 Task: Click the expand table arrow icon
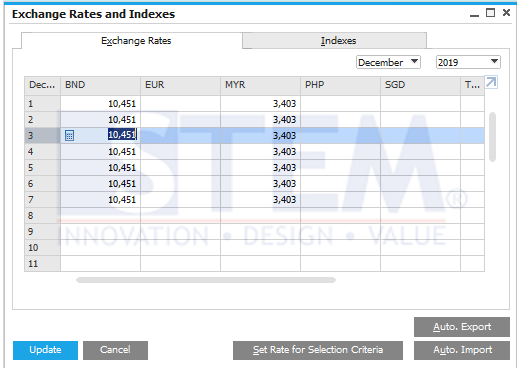(491, 82)
